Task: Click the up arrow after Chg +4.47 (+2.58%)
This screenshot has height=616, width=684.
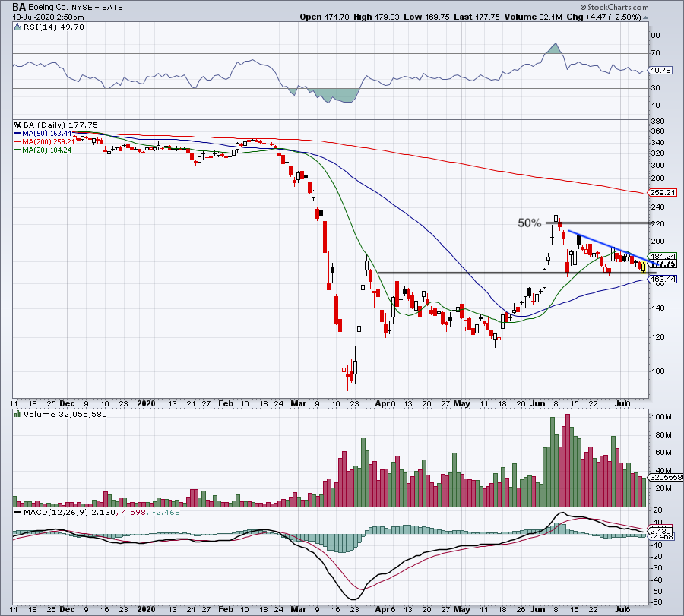Action: 645,17
